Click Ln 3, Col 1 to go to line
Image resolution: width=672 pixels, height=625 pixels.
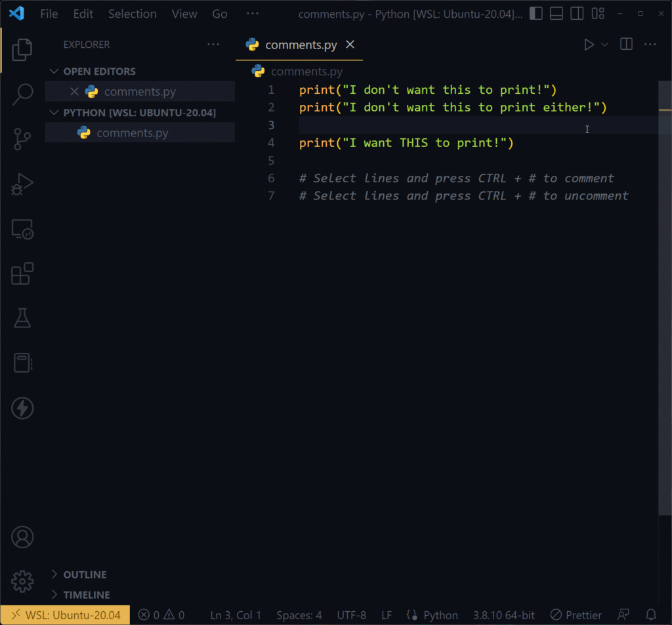[x=235, y=615]
